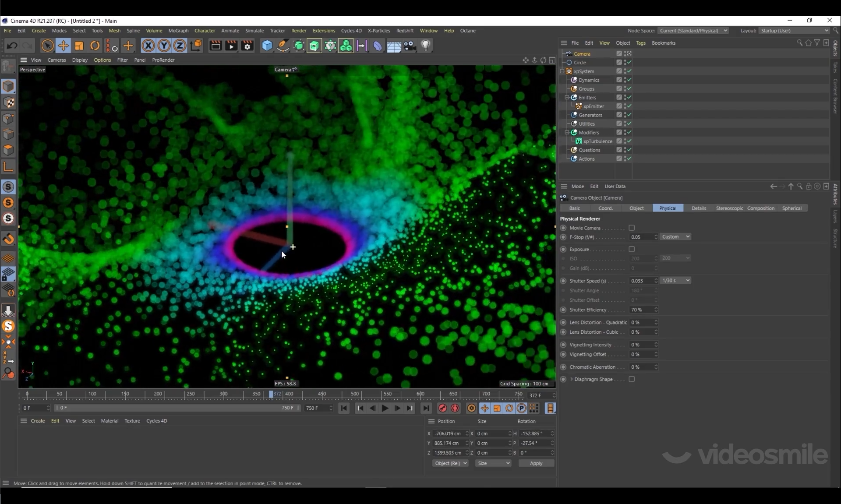The image size is (841, 504).
Task: Click the Position X input field
Action: click(448, 434)
